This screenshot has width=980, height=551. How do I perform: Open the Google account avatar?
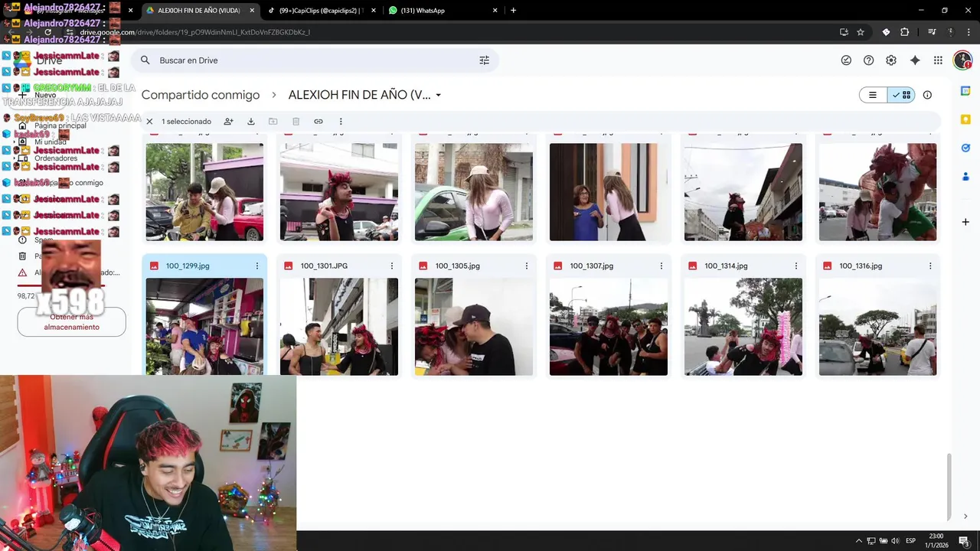tap(962, 60)
